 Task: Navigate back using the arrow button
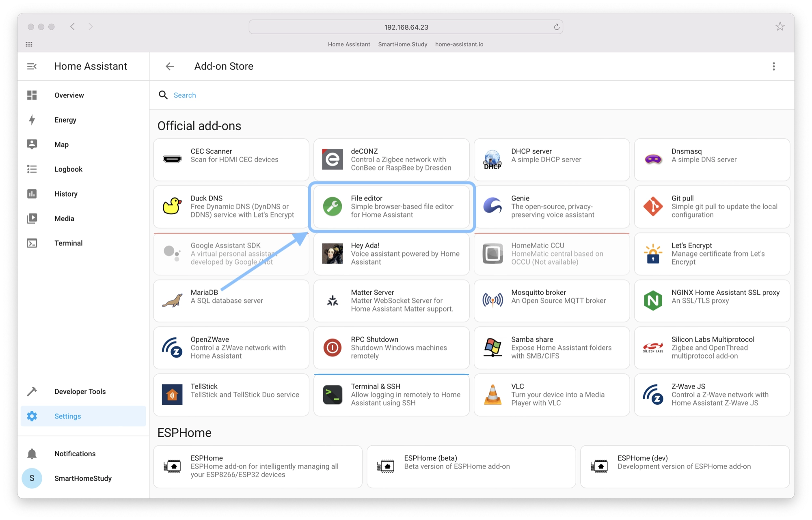click(x=170, y=66)
